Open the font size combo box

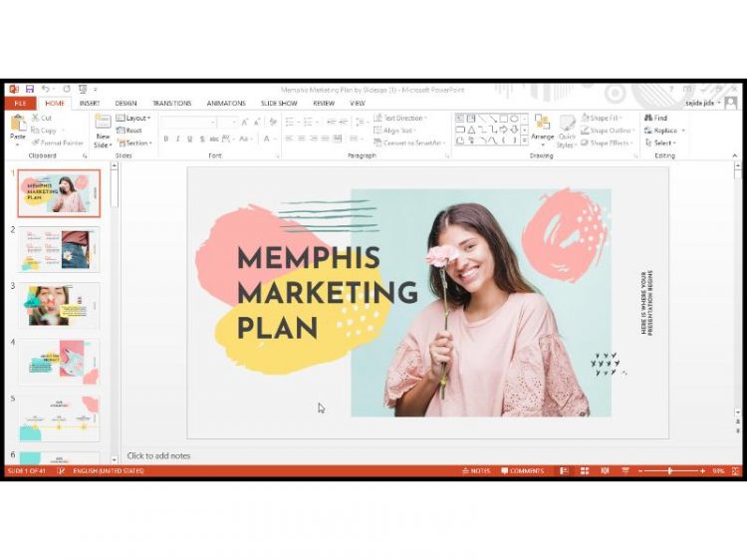[228, 123]
